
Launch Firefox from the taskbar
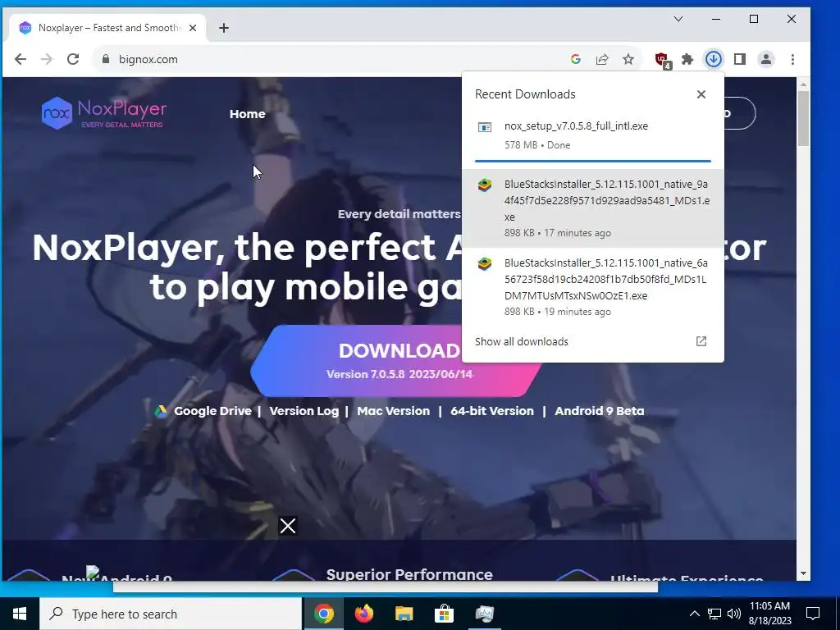pyautogui.click(x=364, y=614)
